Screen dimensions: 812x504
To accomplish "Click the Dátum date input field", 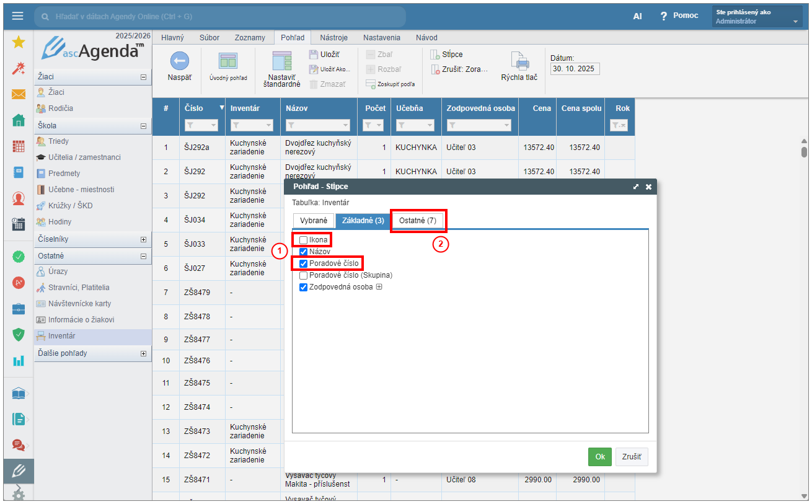I will click(575, 69).
